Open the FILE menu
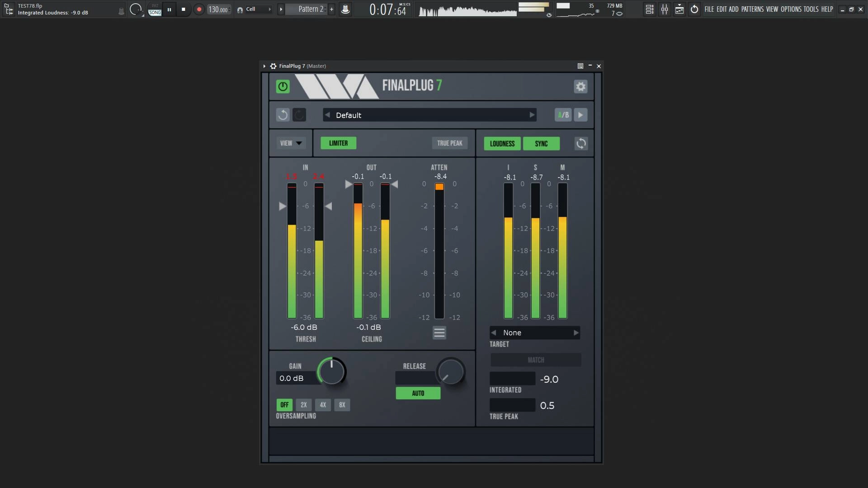This screenshot has width=868, height=488. point(709,9)
